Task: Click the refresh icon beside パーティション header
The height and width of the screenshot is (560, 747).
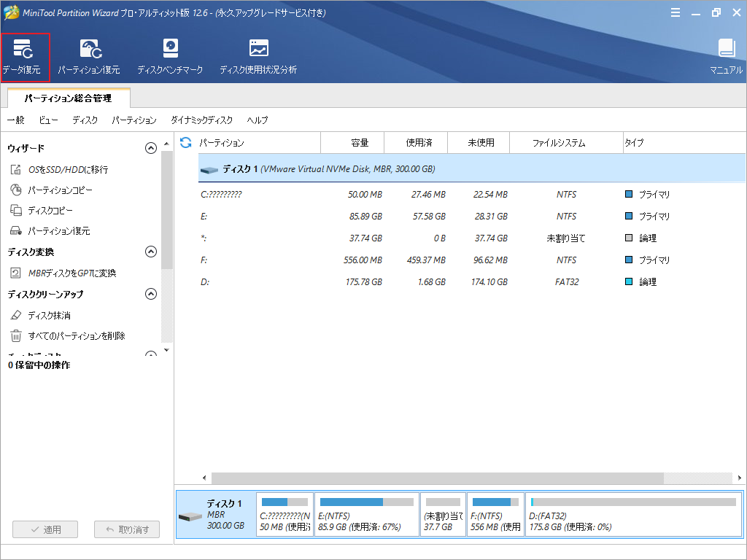Action: [x=186, y=143]
